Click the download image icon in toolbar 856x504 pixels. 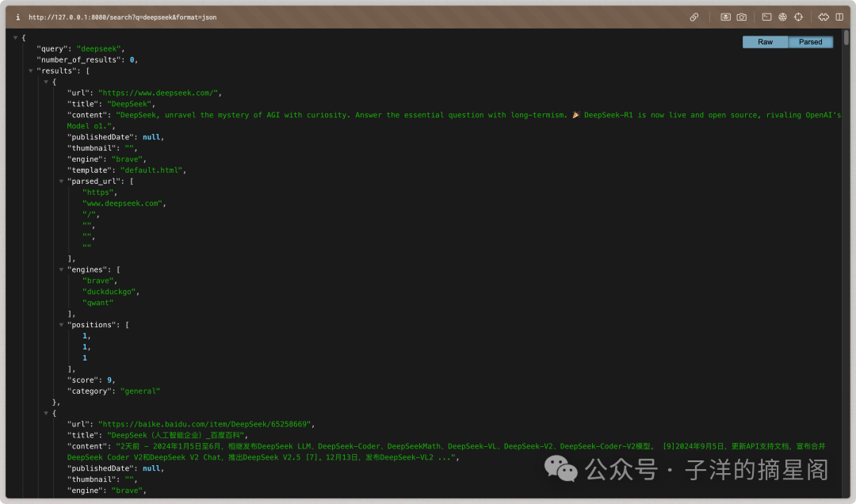[725, 17]
